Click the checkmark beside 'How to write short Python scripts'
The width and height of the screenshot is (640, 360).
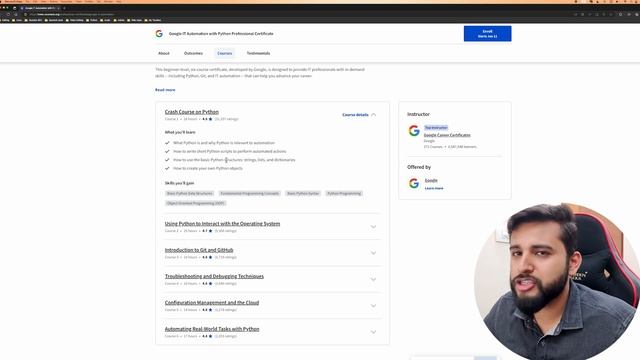coord(167,151)
